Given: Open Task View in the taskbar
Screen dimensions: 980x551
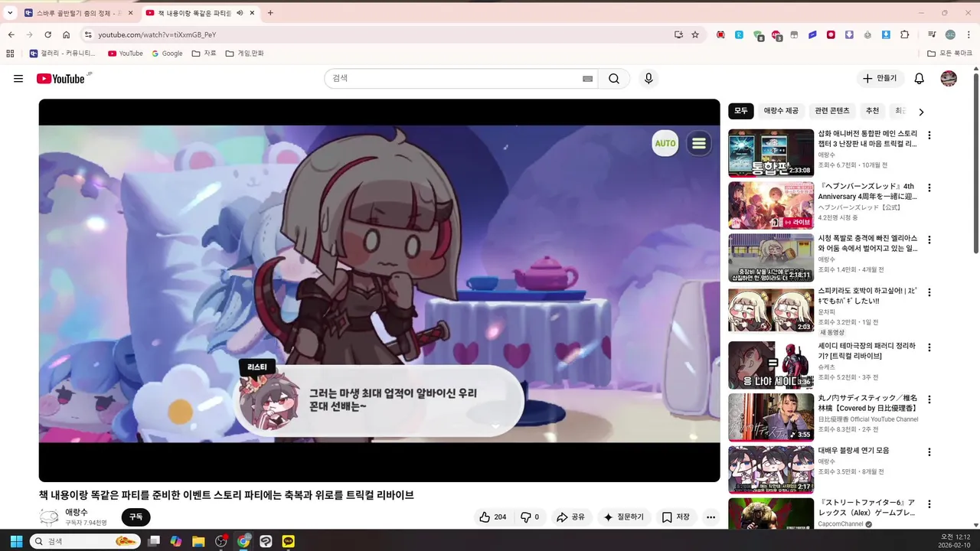Looking at the screenshot, I should point(154,541).
